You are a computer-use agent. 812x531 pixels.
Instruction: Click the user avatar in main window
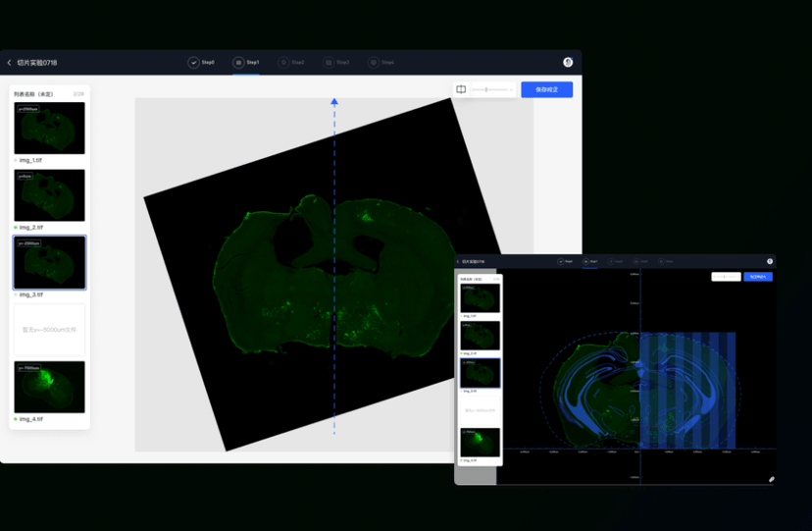568,62
